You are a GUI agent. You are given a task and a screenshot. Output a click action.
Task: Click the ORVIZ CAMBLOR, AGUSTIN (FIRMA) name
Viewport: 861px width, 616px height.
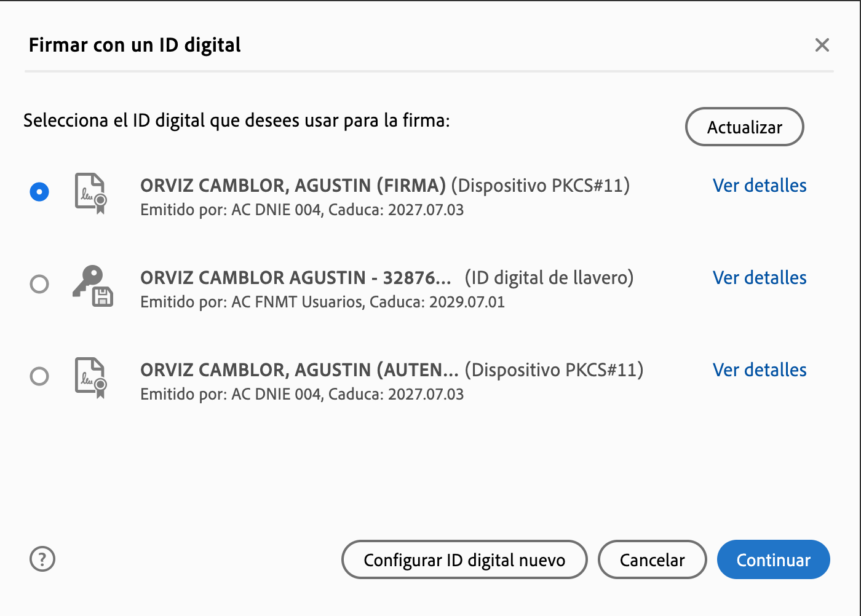(x=293, y=186)
